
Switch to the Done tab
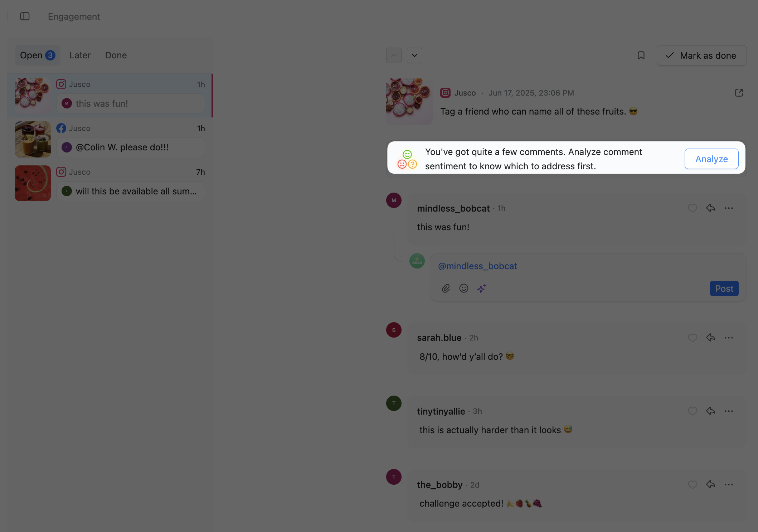(x=116, y=55)
